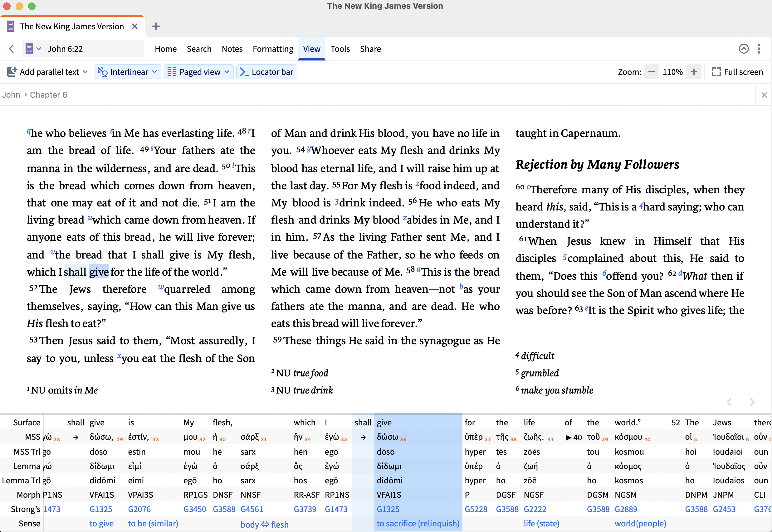The image size is (772, 532).
Task: Switch to the Tools tab
Action: 340,49
